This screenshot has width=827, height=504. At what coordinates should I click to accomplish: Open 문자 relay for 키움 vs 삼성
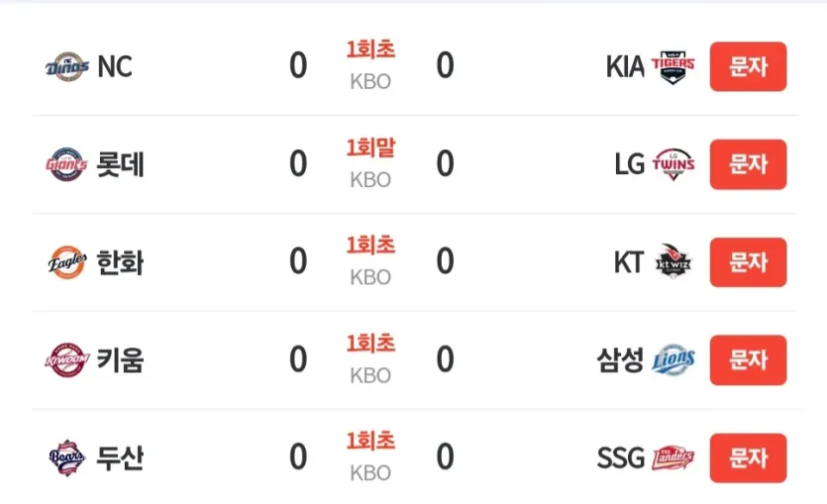coord(748,360)
